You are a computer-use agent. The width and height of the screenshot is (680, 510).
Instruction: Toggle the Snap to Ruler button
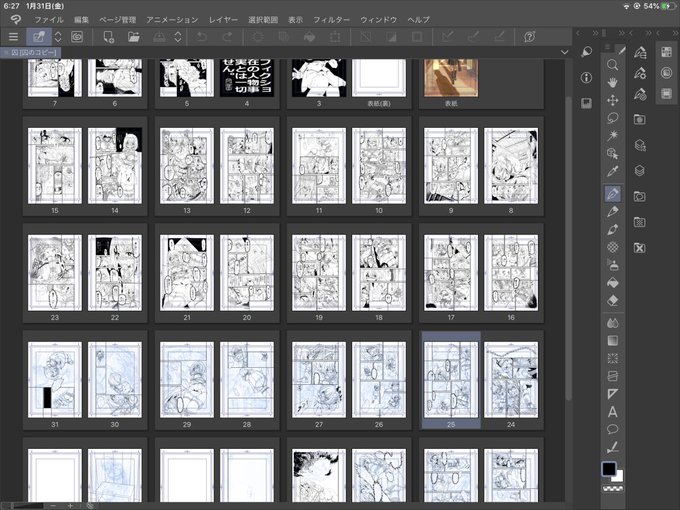448,37
